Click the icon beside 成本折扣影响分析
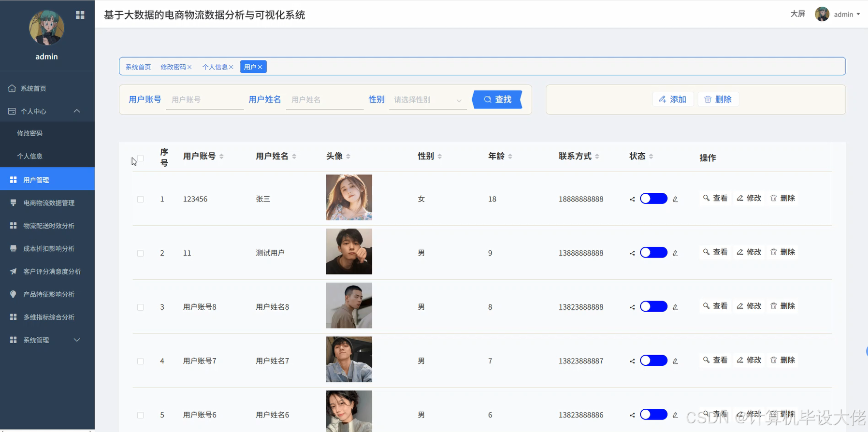 pyautogui.click(x=14, y=248)
